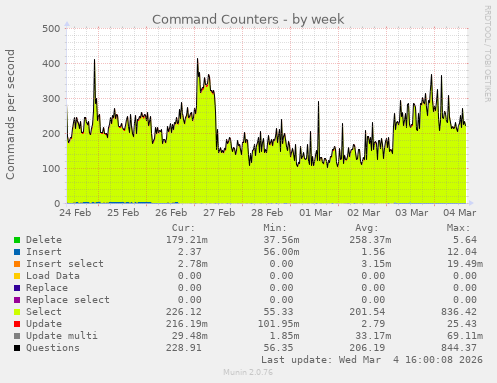Click the Delete green legend swatch
The width and height of the screenshot is (497, 383).
17,240
